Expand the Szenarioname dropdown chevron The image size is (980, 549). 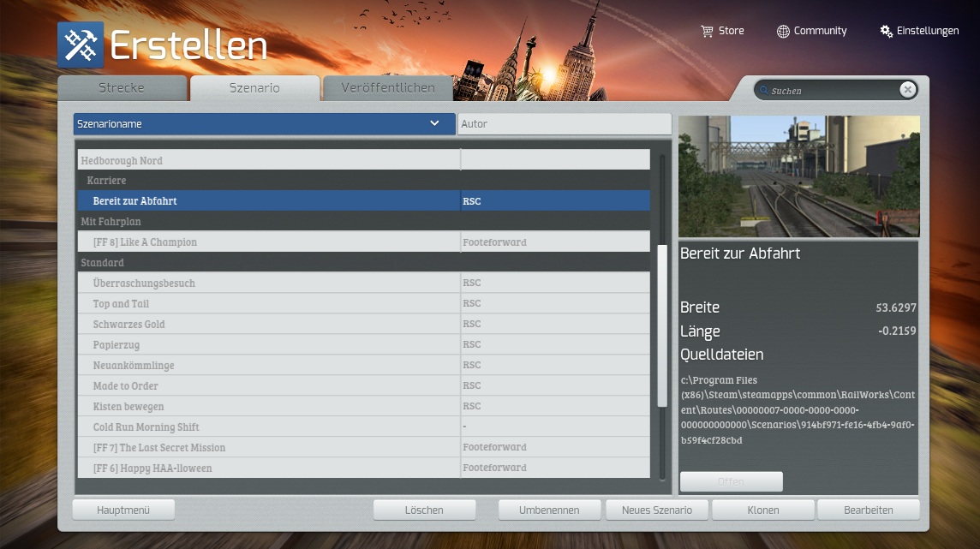(x=434, y=124)
